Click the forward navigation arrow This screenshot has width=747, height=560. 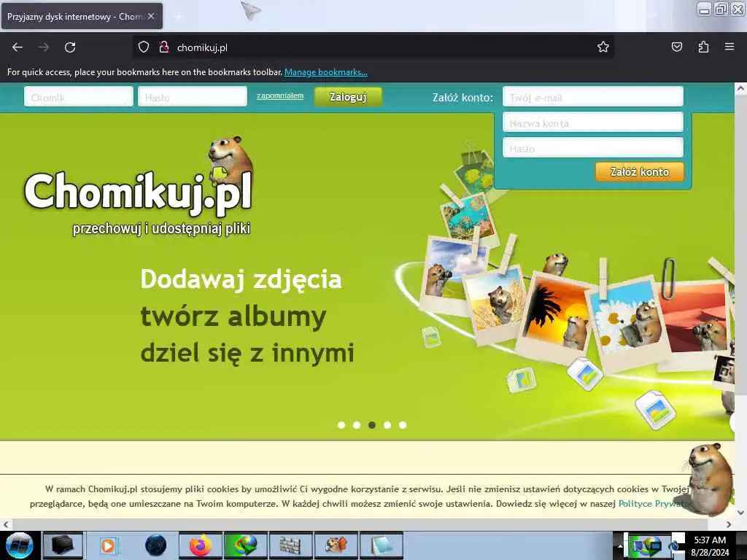44,47
